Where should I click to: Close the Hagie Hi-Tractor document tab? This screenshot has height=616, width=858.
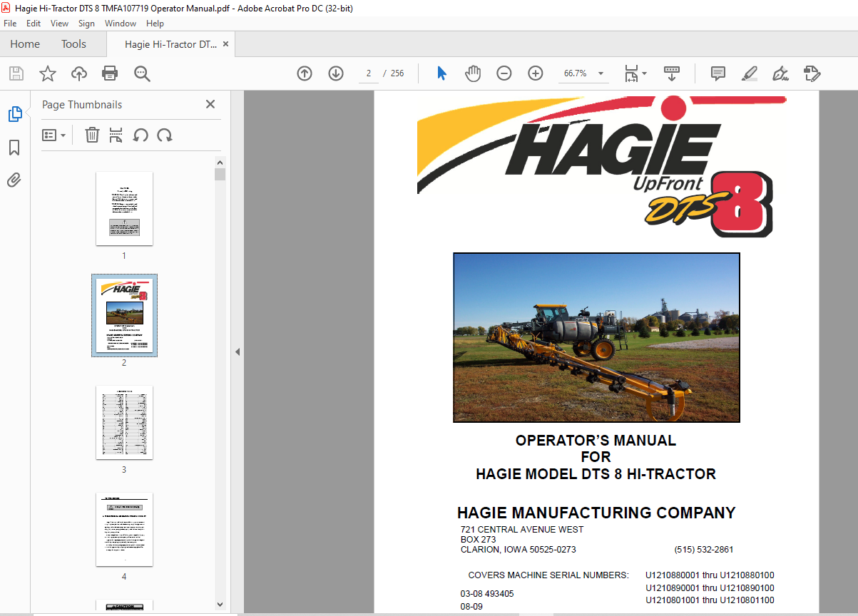click(x=226, y=44)
